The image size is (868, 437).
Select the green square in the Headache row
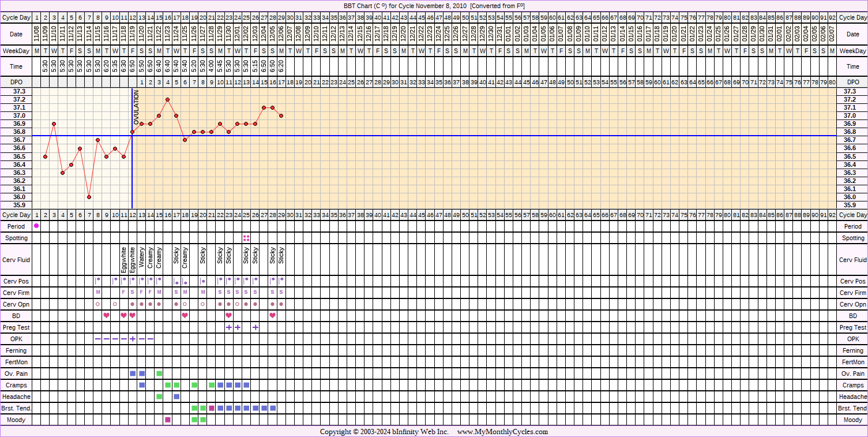click(x=159, y=397)
